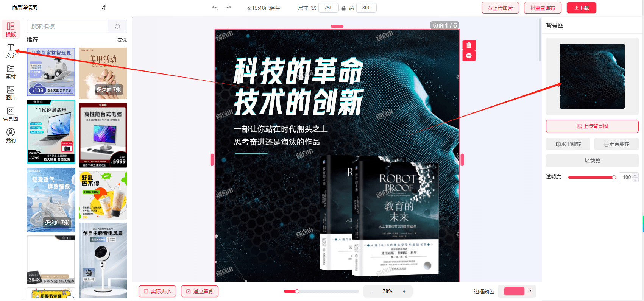The height and width of the screenshot is (301, 644).
Task: Click the 裁剪 crop button
Action: pos(592,161)
